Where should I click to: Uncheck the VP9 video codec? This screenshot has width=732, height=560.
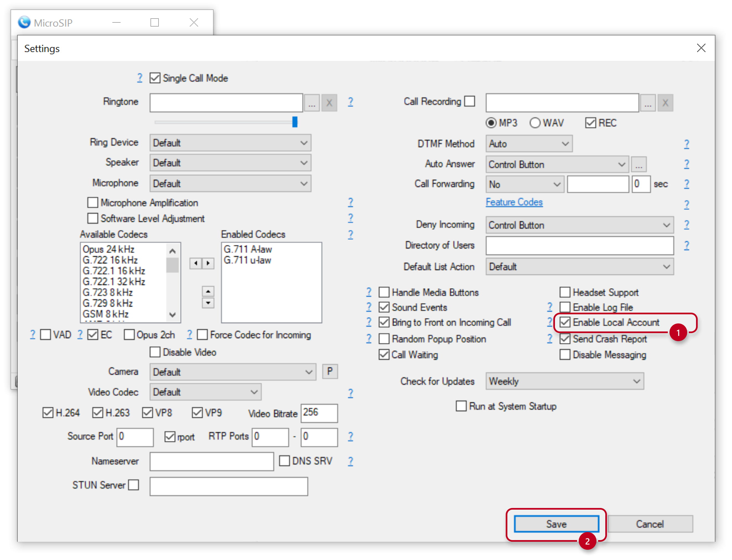(197, 413)
